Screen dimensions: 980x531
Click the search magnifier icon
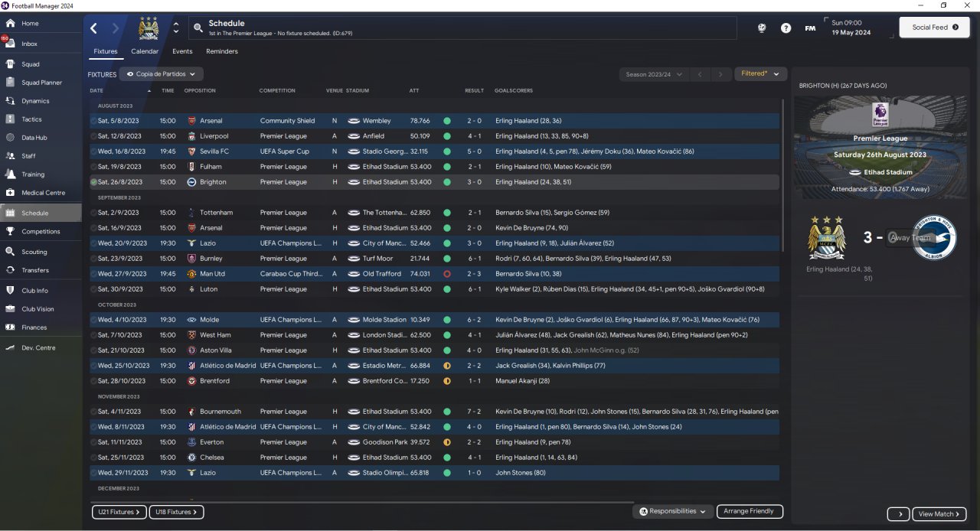point(198,28)
